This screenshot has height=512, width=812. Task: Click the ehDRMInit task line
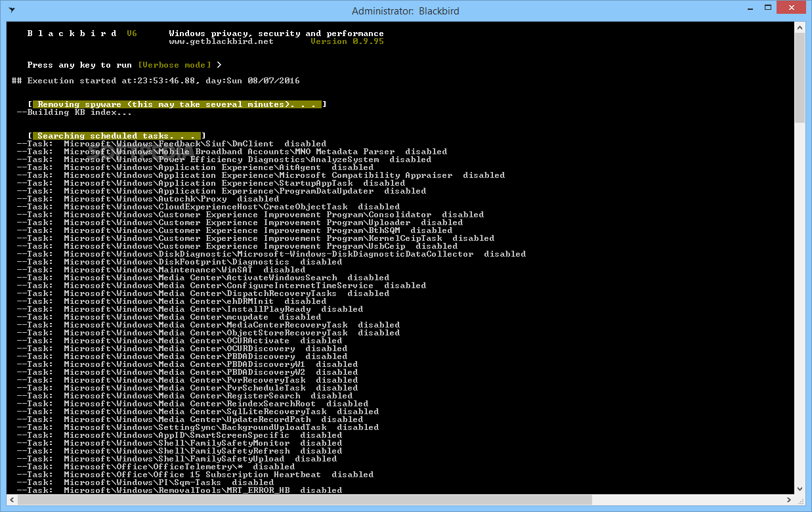click(x=171, y=301)
